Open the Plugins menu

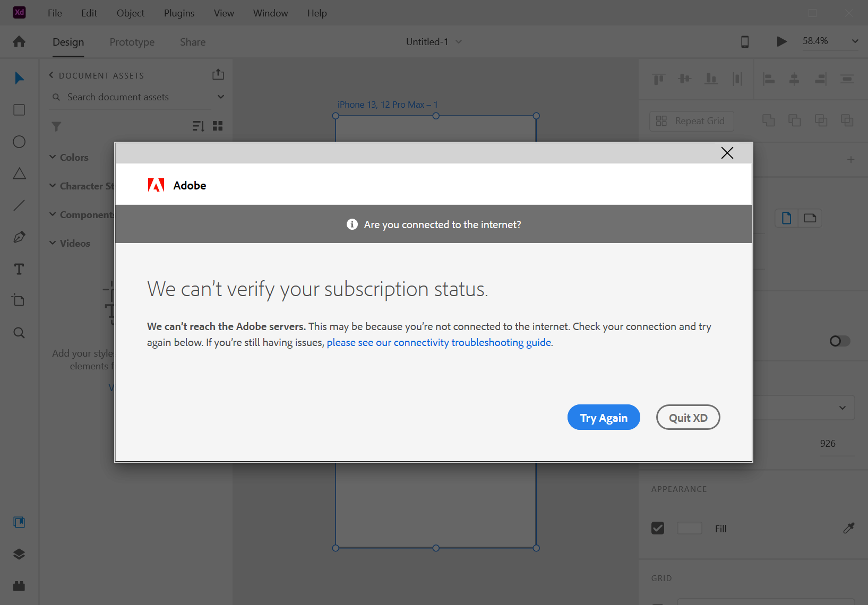click(178, 13)
